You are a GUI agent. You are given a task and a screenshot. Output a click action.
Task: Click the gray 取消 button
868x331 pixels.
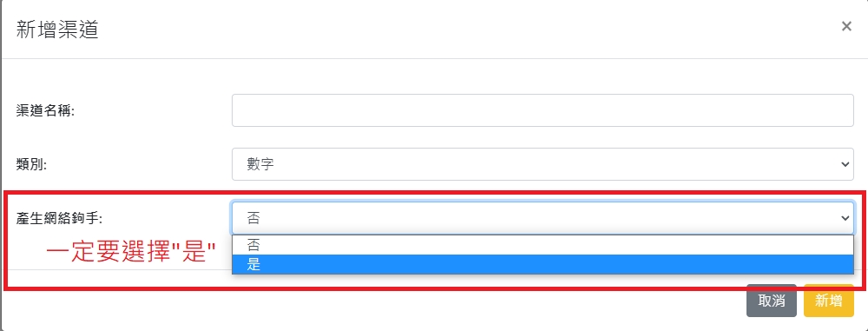click(771, 301)
